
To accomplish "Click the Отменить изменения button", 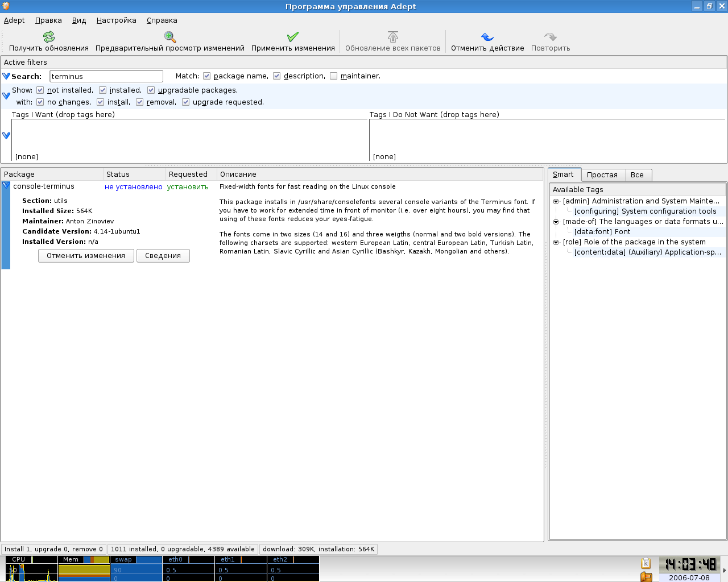I will point(86,256).
